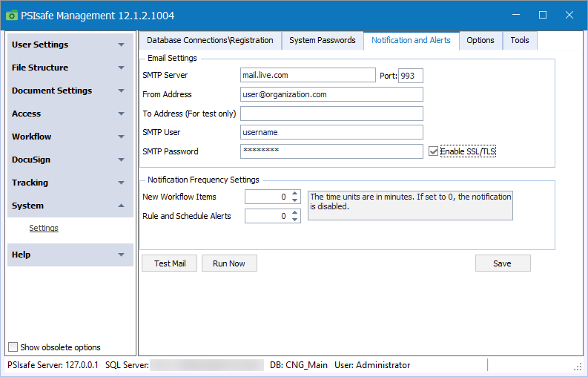Click the To Address test field
Viewport: 588px width, 377px height.
[331, 114]
